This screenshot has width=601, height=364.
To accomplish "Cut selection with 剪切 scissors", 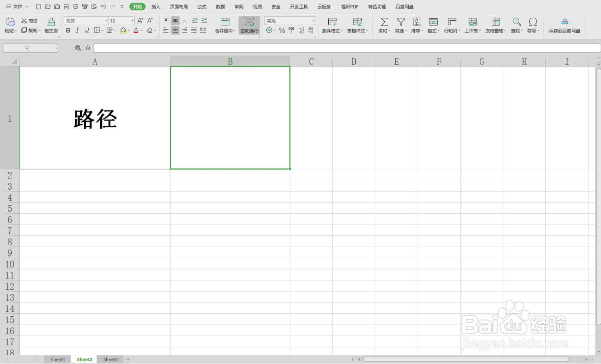I will [29, 21].
